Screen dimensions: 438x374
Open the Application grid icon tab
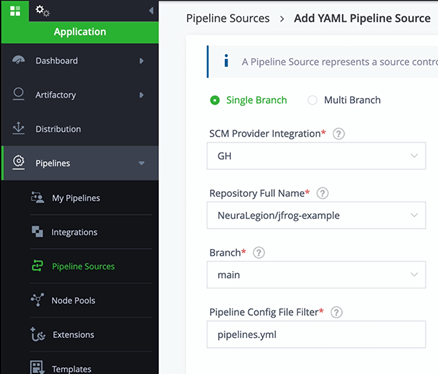click(15, 11)
